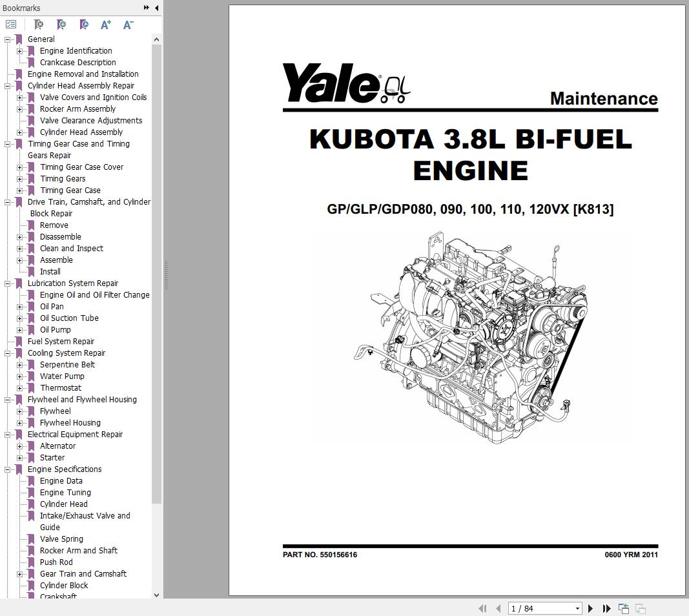Open the Crankcase Description bookmark

pyautogui.click(x=77, y=63)
